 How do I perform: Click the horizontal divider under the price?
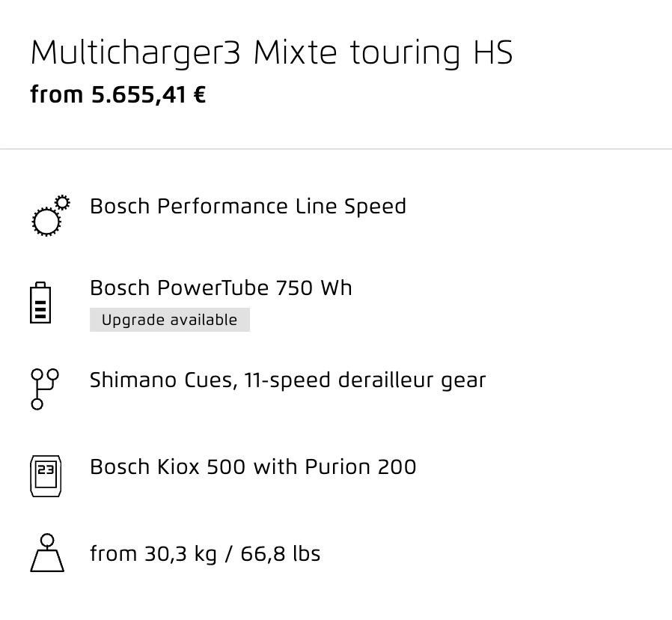pyautogui.click(x=336, y=149)
